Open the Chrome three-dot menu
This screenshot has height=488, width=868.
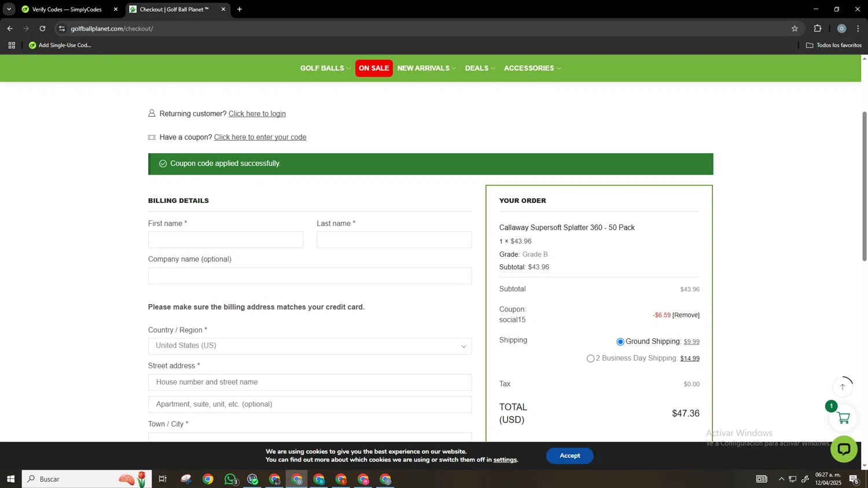859,28
